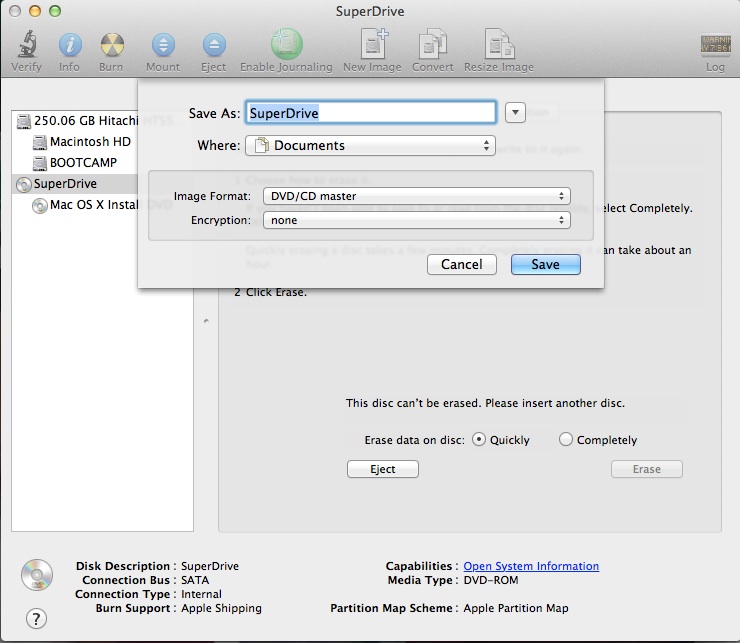Click the 'DVD-ROM' media type value
740x643 pixels.
pos(491,580)
